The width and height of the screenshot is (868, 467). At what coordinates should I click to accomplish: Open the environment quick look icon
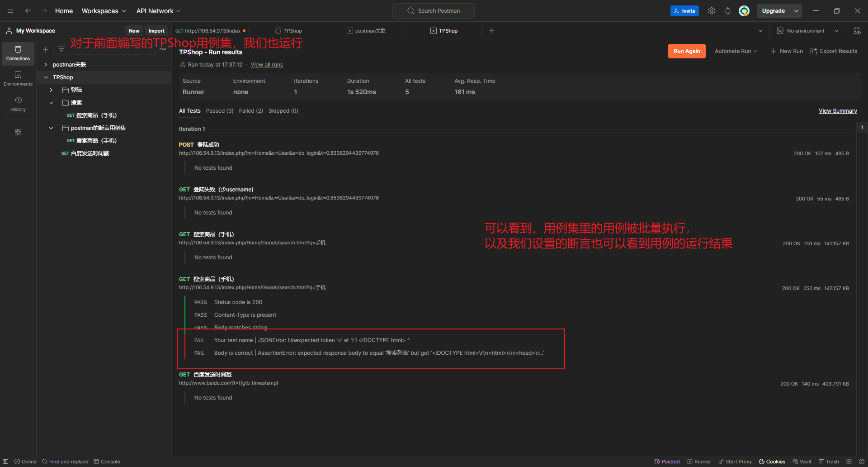[857, 31]
